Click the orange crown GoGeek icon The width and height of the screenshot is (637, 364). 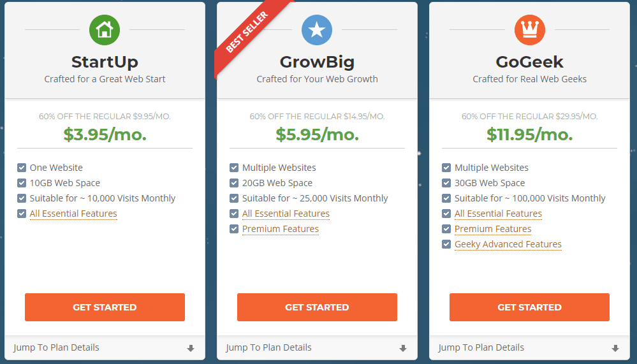[x=529, y=30]
